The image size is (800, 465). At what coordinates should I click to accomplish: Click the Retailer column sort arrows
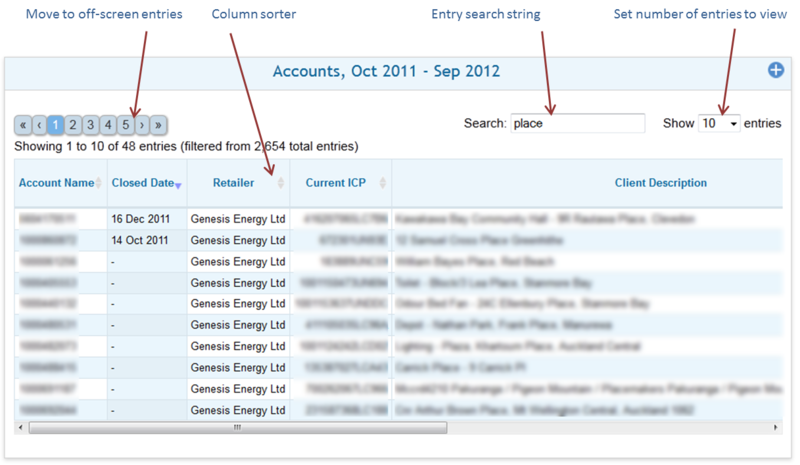281,183
